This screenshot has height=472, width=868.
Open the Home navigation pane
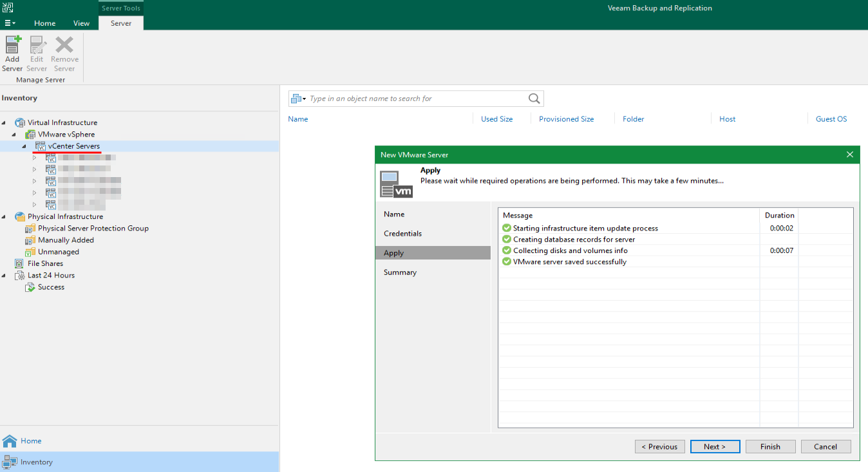(139, 441)
